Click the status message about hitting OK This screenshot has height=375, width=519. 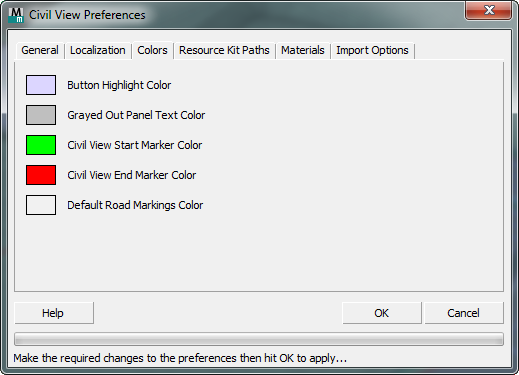[x=180, y=358]
